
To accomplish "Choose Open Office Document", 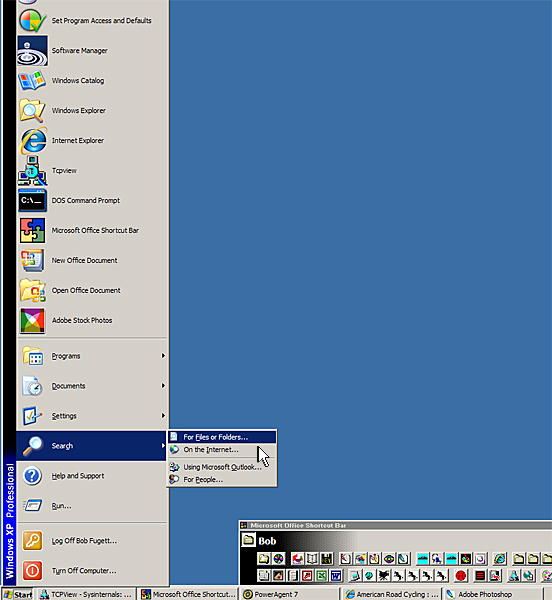I will point(92,290).
